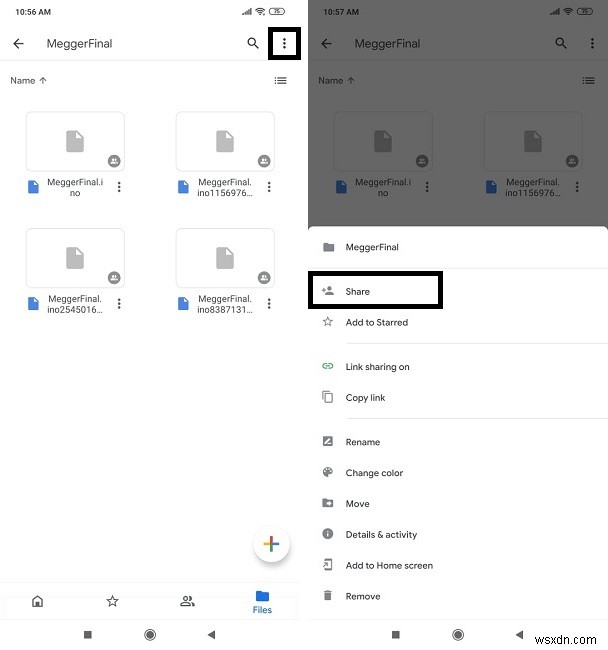Tap search icon in right dimmed header
This screenshot has height=650, width=608.
click(x=561, y=43)
